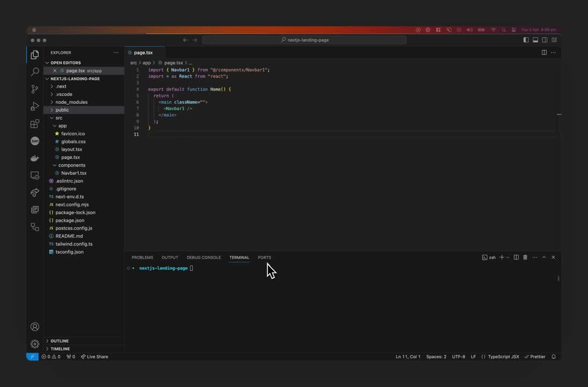Viewport: 588px width, 387px height.
Task: Open the terminal shell launch profile dropdown
Action: pos(507,257)
